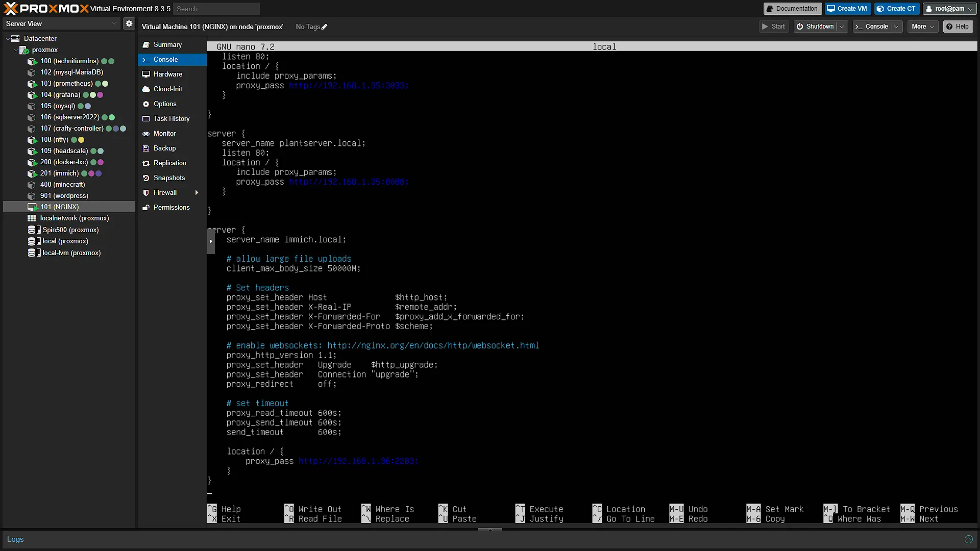Edit the No Tags pencil icon
The width and height of the screenshot is (980, 551).
tap(324, 27)
